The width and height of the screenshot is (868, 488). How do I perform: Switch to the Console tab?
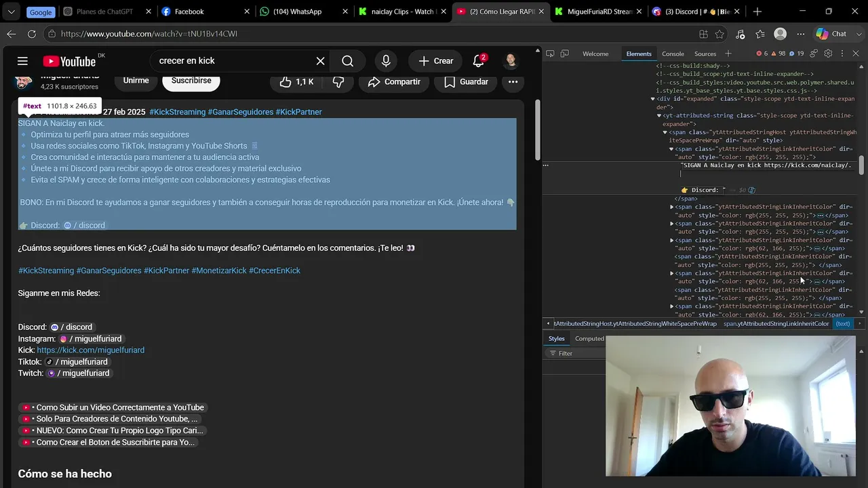pos(673,54)
